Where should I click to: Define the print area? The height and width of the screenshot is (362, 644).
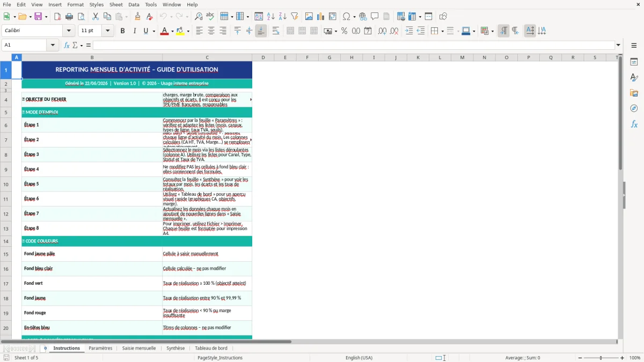[x=401, y=17]
